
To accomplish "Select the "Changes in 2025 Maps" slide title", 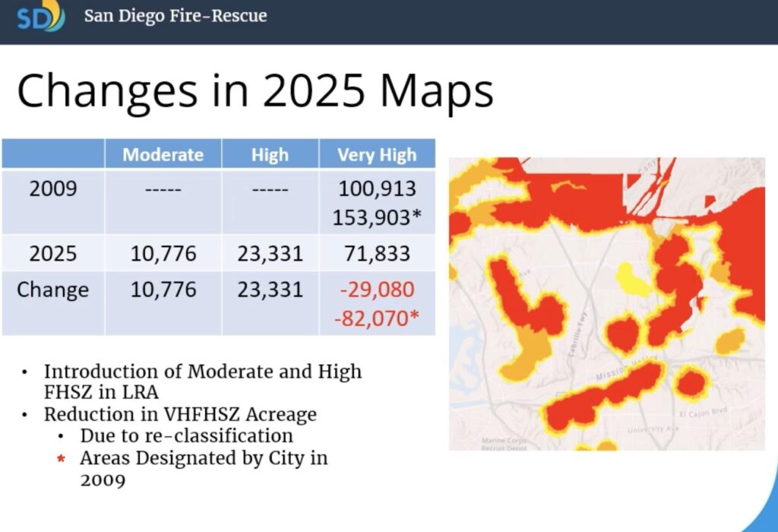I will point(255,90).
